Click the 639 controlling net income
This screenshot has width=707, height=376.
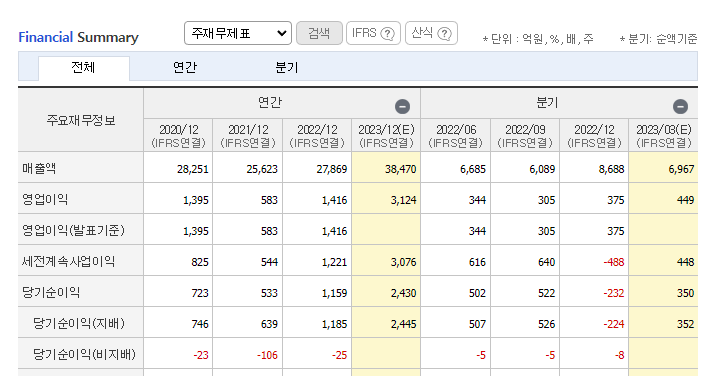(269, 325)
